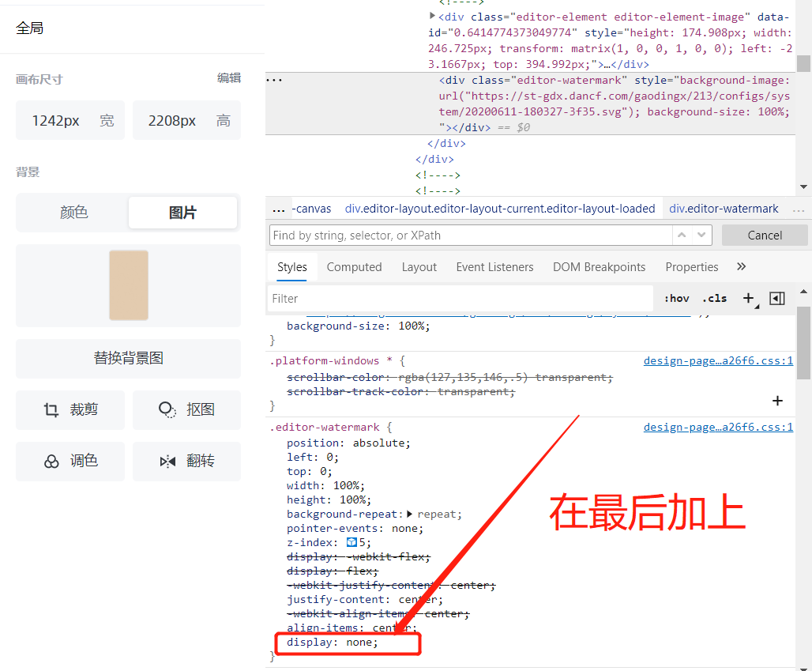This screenshot has height=671, width=812.
Task: Click the height: 100% declaration
Action: pos(329,500)
